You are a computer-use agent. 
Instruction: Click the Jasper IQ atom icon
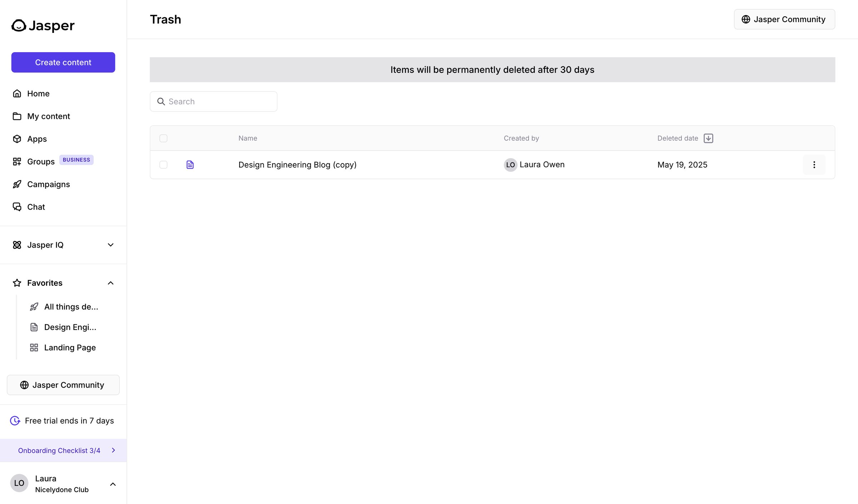(x=17, y=245)
